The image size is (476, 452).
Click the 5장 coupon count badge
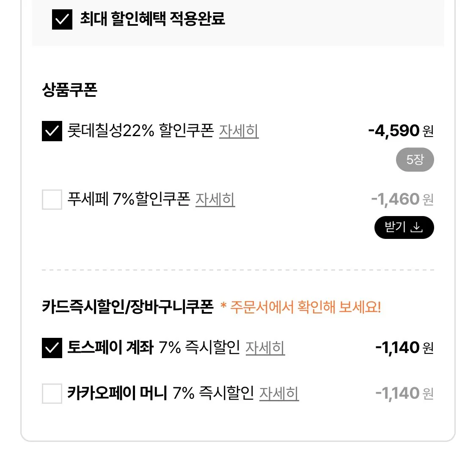click(415, 159)
